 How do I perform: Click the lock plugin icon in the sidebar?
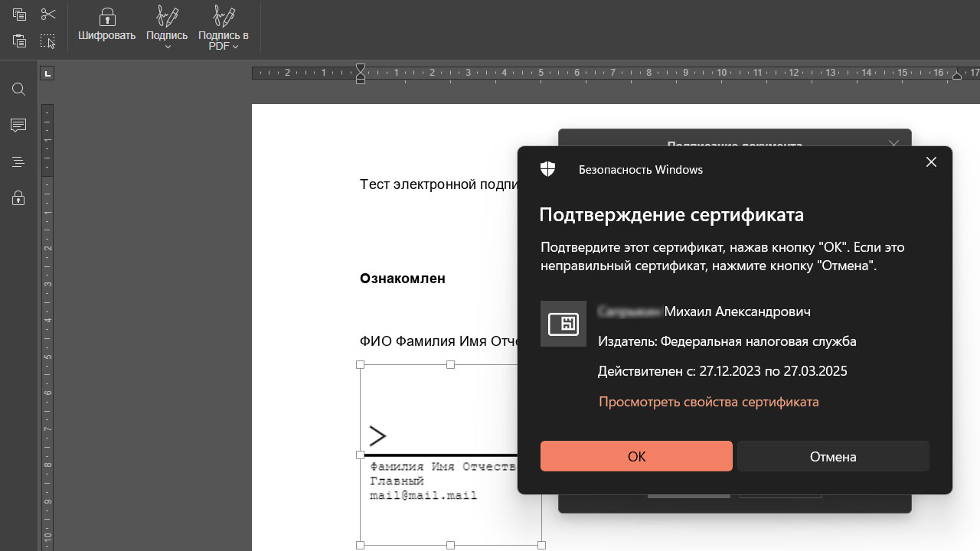click(18, 198)
